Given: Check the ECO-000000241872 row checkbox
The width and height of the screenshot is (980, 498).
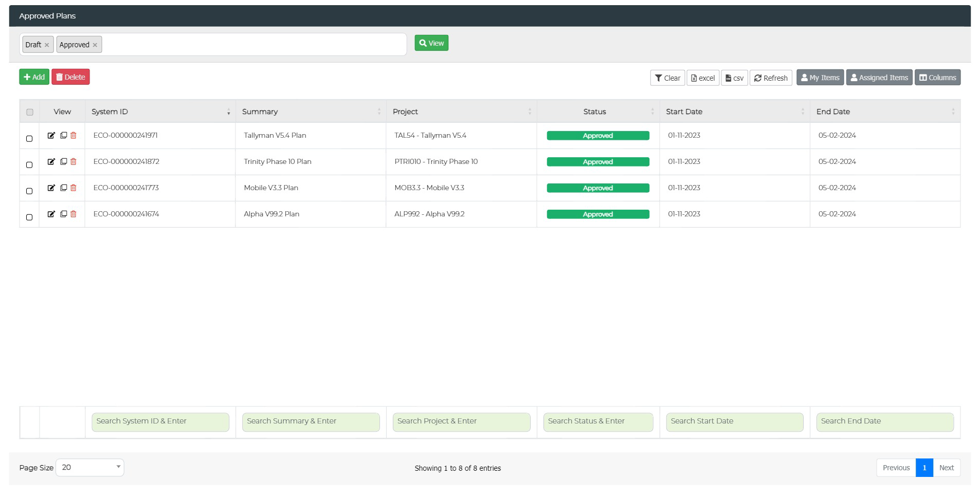Looking at the screenshot, I should 29,165.
